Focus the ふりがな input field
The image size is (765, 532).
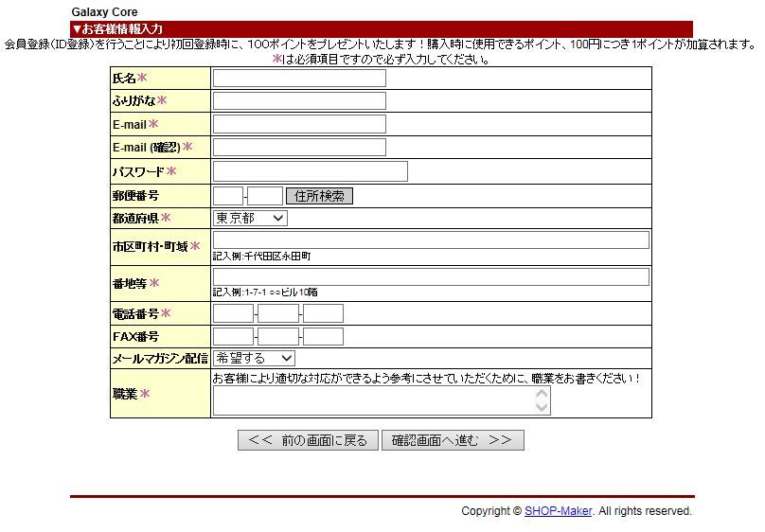pos(299,101)
